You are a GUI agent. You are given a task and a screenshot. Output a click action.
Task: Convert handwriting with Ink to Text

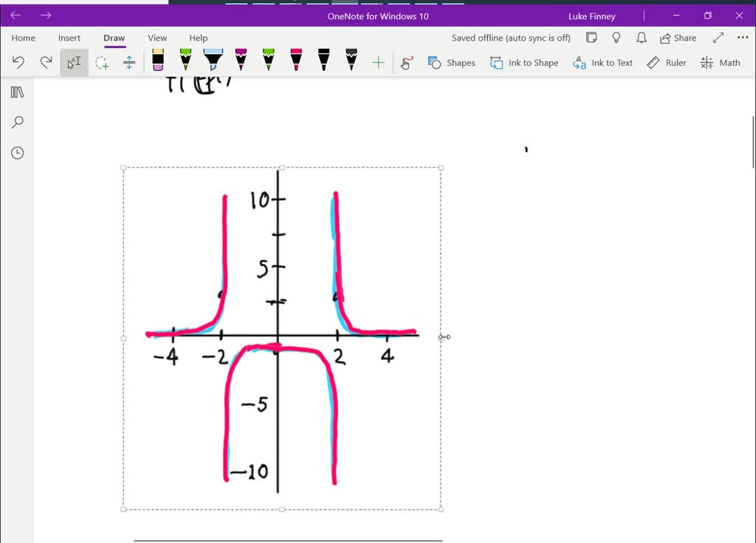602,63
